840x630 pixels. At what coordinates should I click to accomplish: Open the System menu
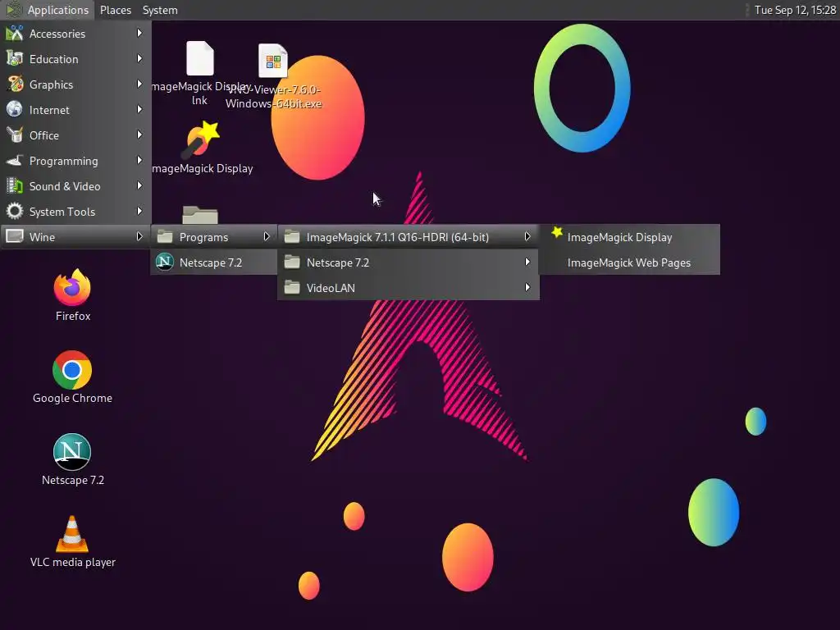coord(160,10)
